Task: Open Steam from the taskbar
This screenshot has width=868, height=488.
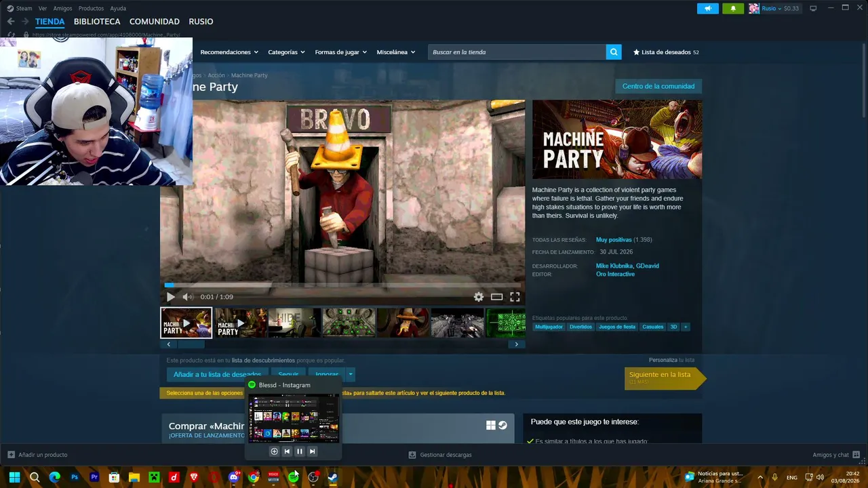Action: tap(333, 477)
